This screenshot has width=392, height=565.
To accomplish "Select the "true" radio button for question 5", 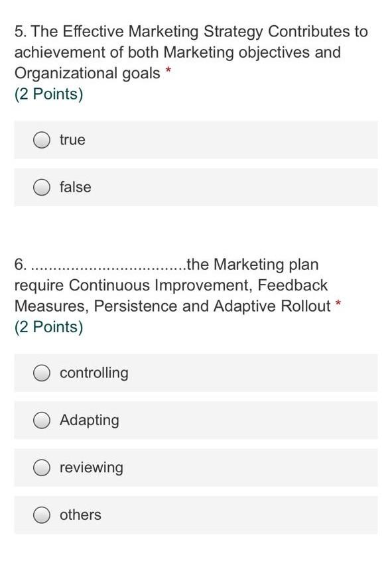I will [x=42, y=139].
